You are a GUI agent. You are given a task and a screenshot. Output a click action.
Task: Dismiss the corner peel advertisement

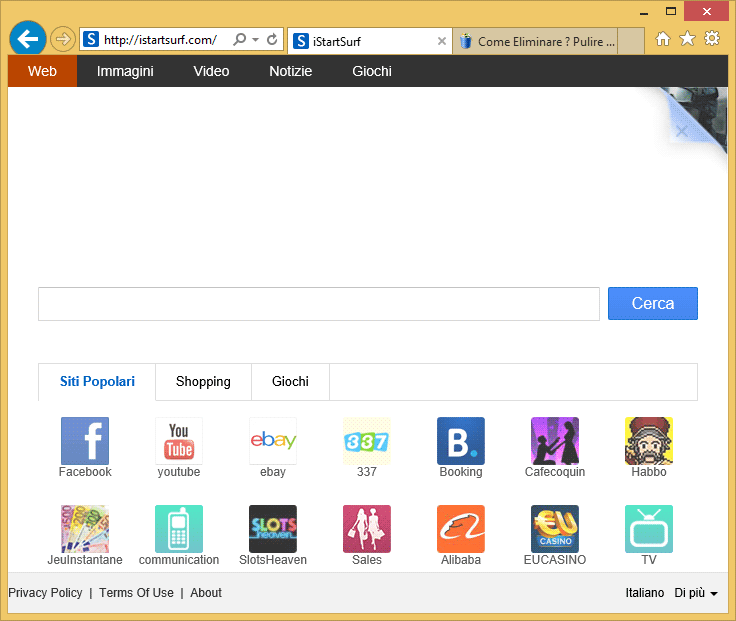tap(681, 131)
